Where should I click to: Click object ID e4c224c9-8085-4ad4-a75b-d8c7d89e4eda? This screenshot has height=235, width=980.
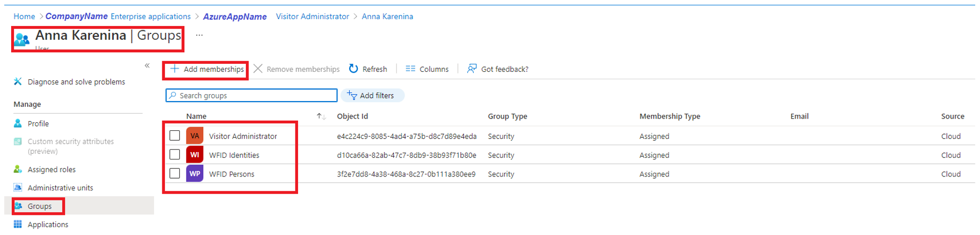tap(407, 136)
